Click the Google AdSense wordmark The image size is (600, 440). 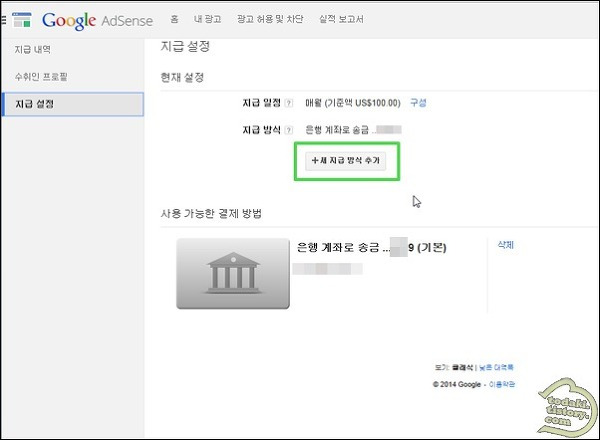pyautogui.click(x=97, y=20)
